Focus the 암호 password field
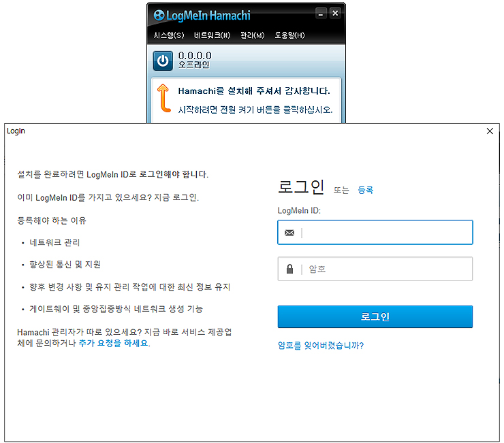This screenshot has width=504, height=443. click(x=375, y=269)
